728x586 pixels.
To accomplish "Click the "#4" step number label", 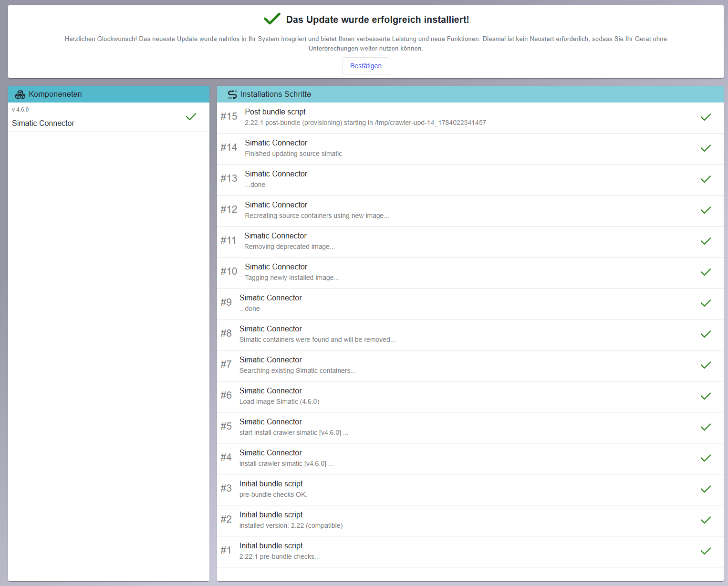I will (x=226, y=457).
